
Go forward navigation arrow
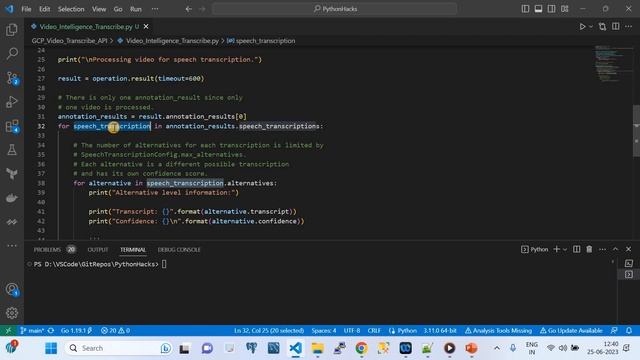click(202, 9)
